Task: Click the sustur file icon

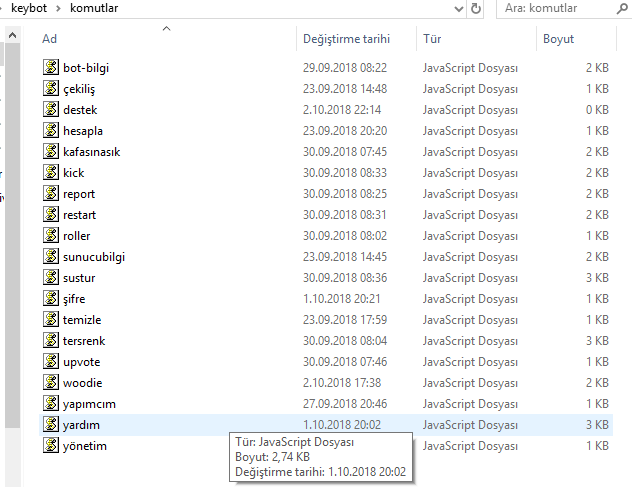Action: (51, 277)
